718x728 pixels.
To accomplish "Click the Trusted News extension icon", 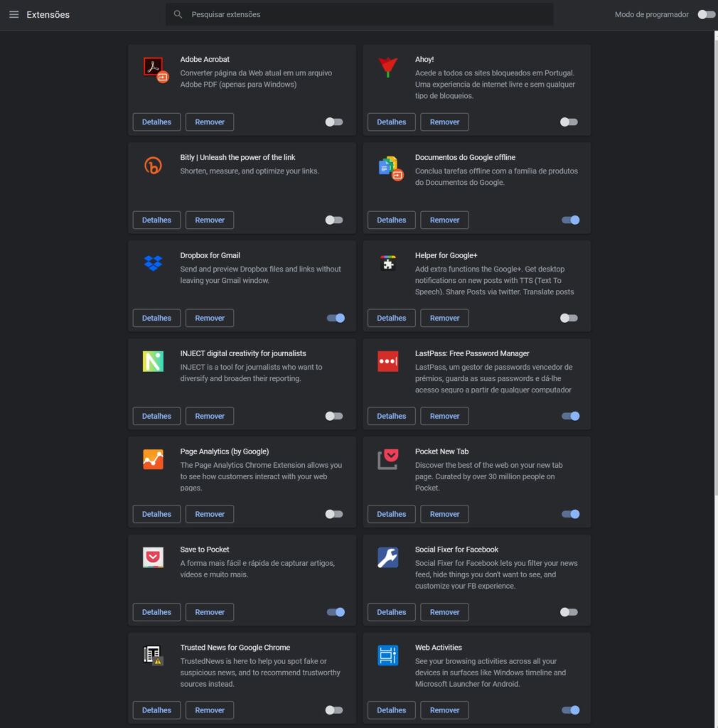I will pyautogui.click(x=153, y=655).
